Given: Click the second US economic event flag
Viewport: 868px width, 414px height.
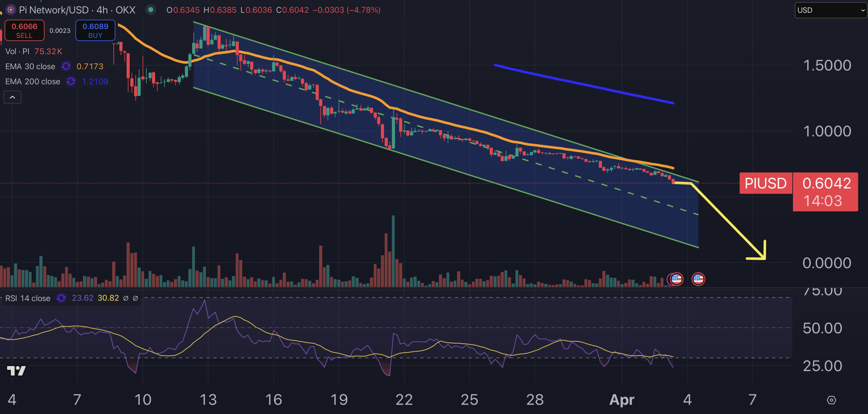Looking at the screenshot, I should pyautogui.click(x=698, y=279).
